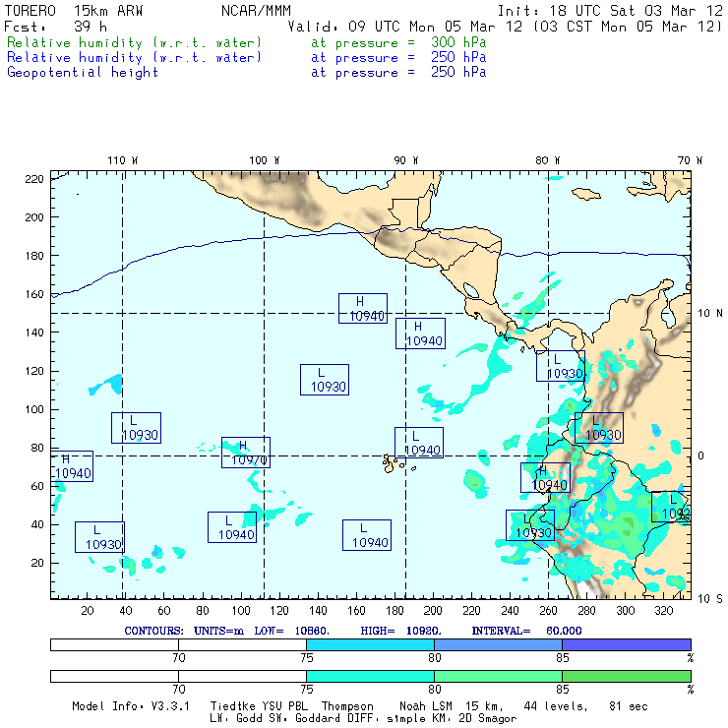
Task: Click the cyan 75–80% segment of upper colorbar
Action: 370,644
